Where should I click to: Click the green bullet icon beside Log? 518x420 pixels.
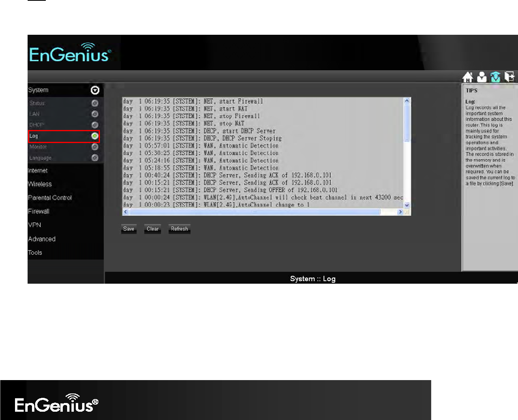click(95, 136)
